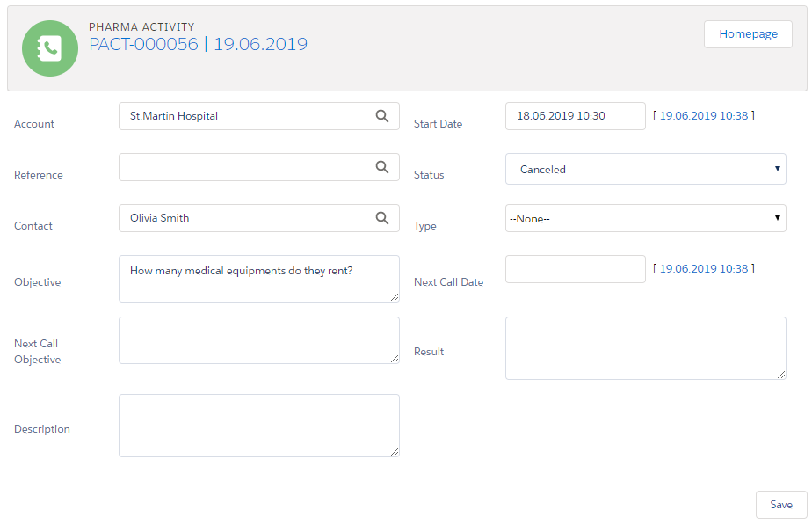
Task: Click the search icon in the Account field
Action: pos(381,116)
